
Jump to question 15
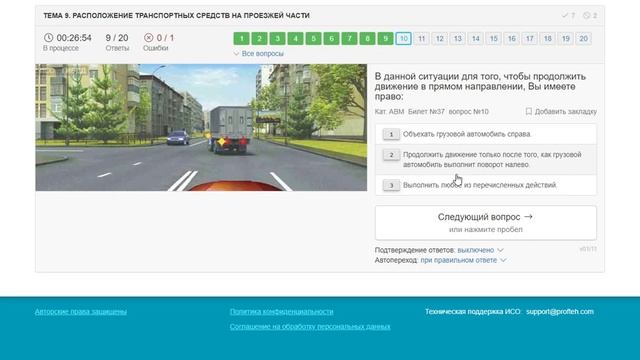(493, 38)
